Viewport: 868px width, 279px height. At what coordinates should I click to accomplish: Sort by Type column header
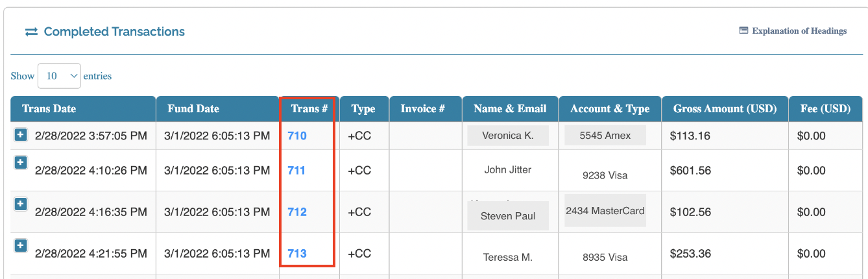(363, 108)
